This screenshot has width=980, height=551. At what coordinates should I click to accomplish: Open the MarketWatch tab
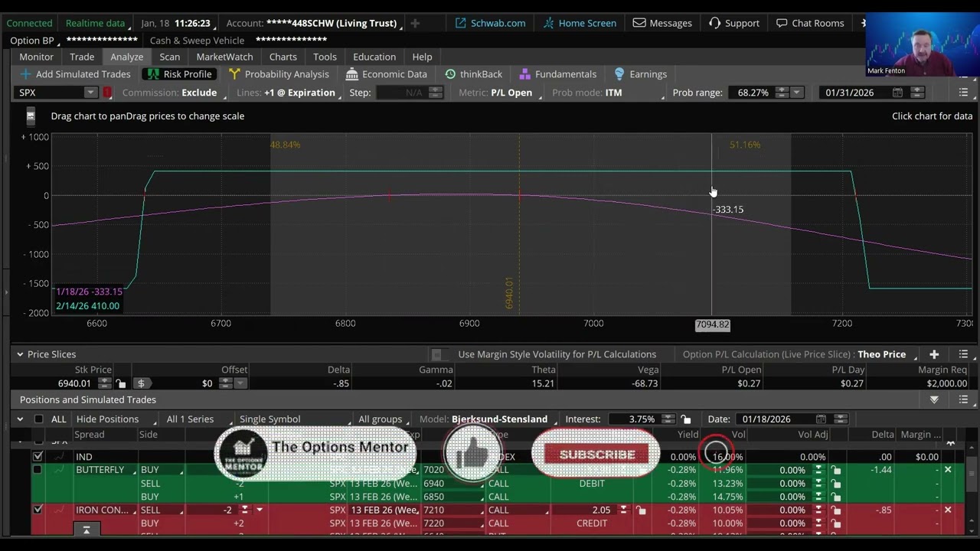(224, 57)
